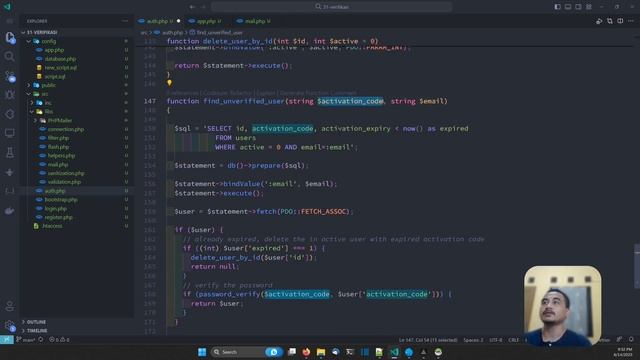Screen dimensions: 640x360
Task: Open the Search view in activity bar
Action: (x=9, y=56)
